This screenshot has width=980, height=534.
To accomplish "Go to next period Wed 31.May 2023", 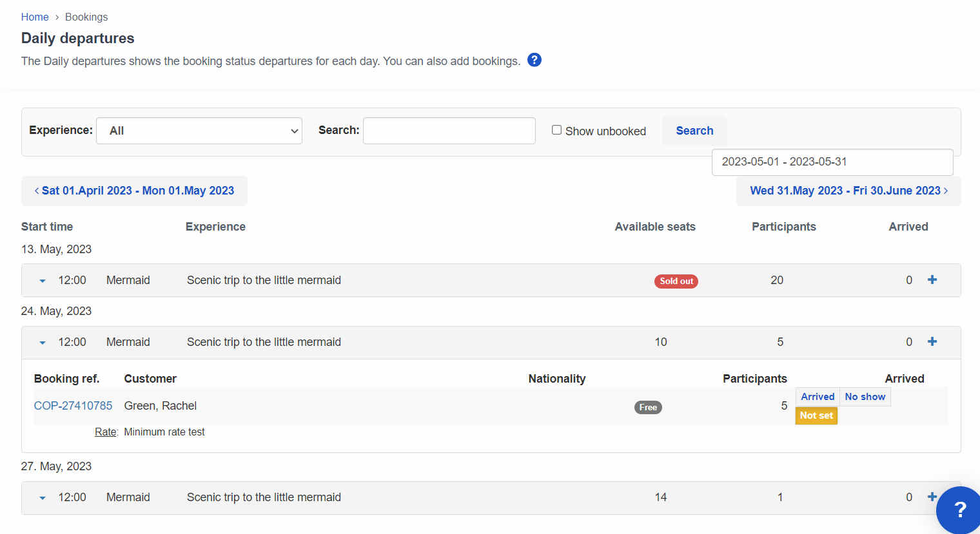I will click(x=848, y=191).
